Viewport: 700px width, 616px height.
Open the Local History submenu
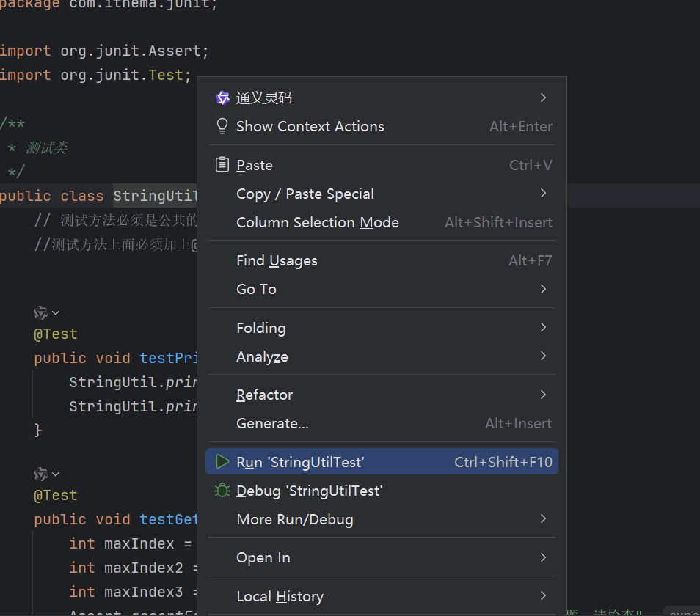(x=280, y=596)
